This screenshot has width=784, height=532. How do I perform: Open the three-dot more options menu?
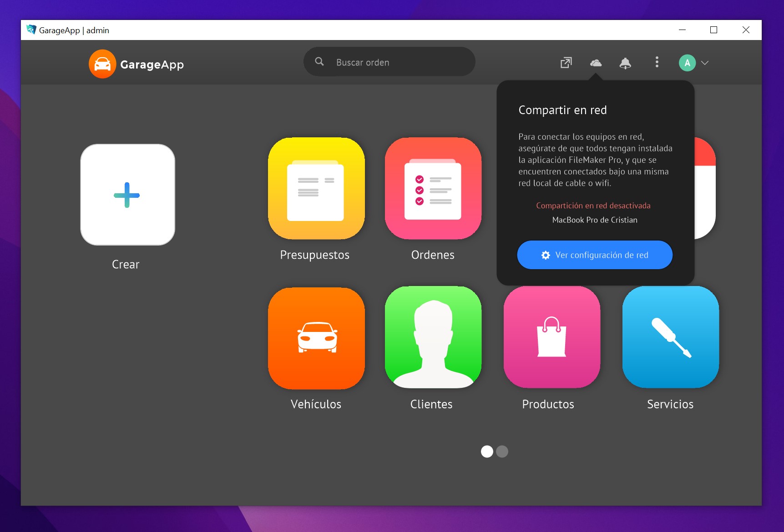tap(657, 62)
